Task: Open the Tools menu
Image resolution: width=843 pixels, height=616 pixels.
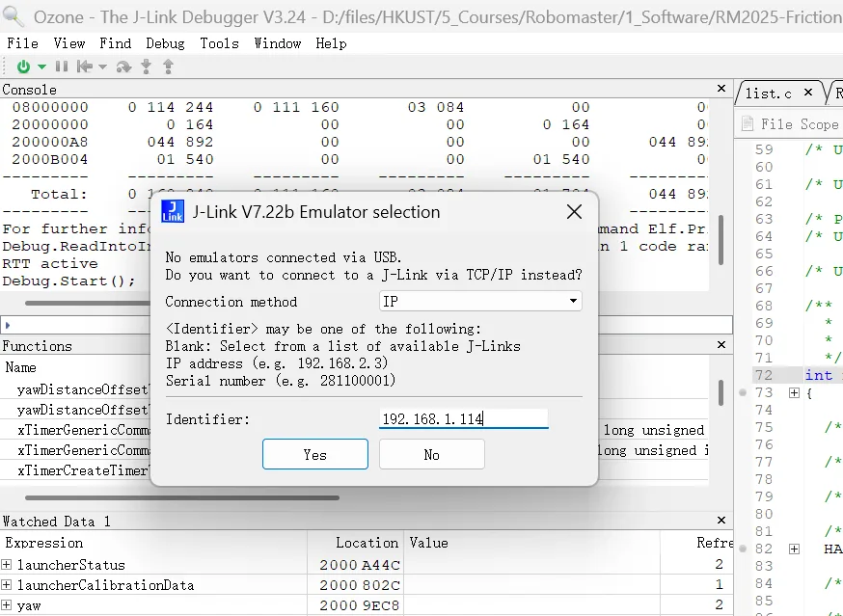Action: (219, 43)
